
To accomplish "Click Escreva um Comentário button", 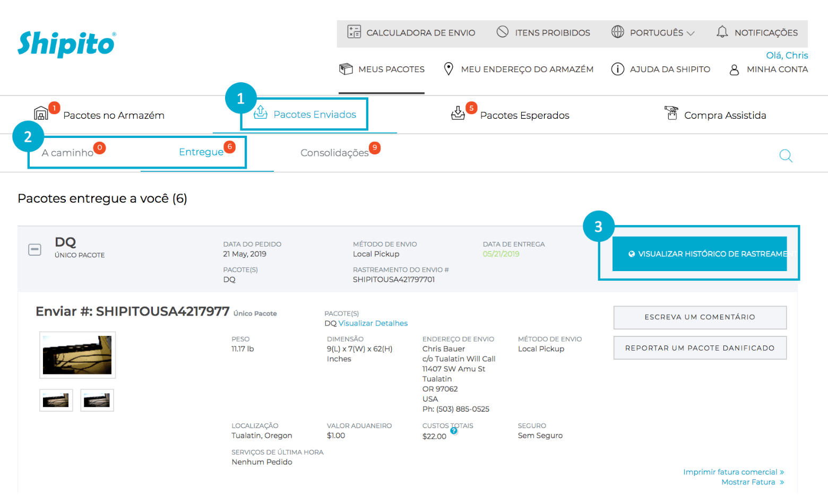I will point(700,317).
